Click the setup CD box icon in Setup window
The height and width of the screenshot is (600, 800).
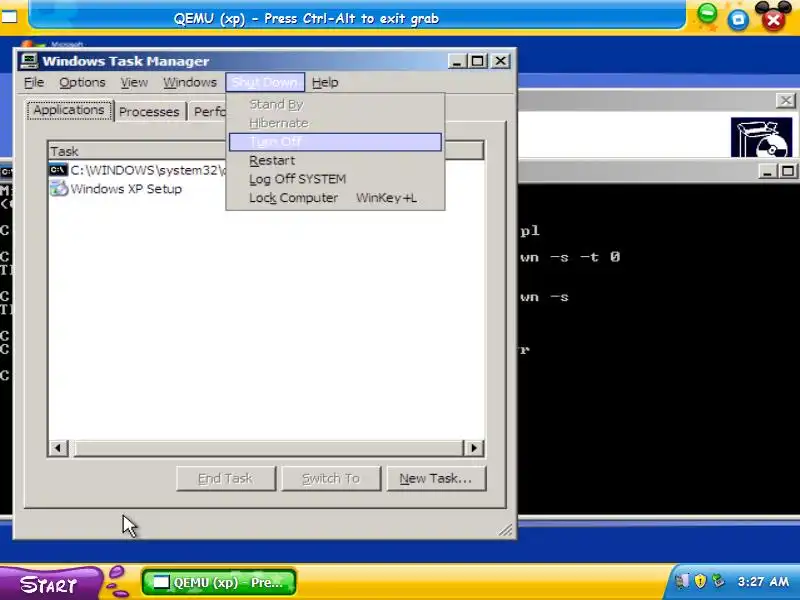[x=761, y=137]
